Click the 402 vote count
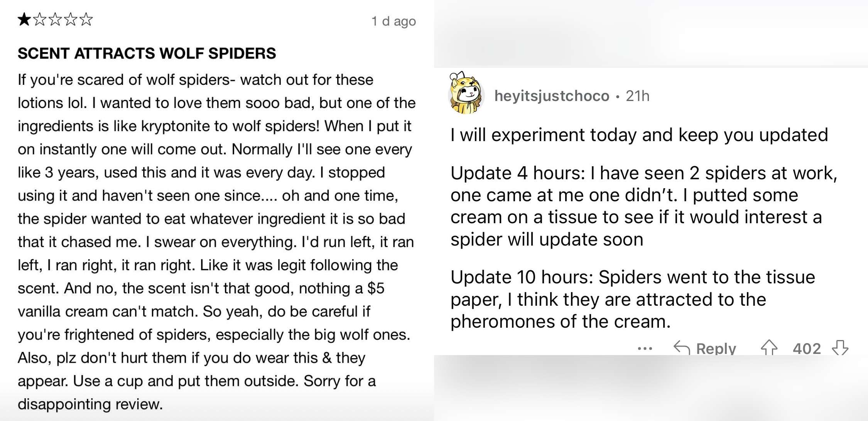This screenshot has height=421, width=868. [x=807, y=349]
